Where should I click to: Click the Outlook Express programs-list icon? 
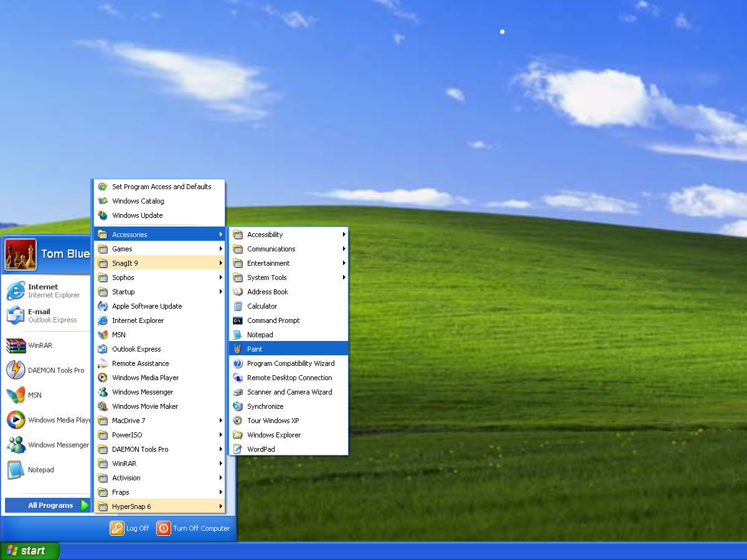[103, 349]
